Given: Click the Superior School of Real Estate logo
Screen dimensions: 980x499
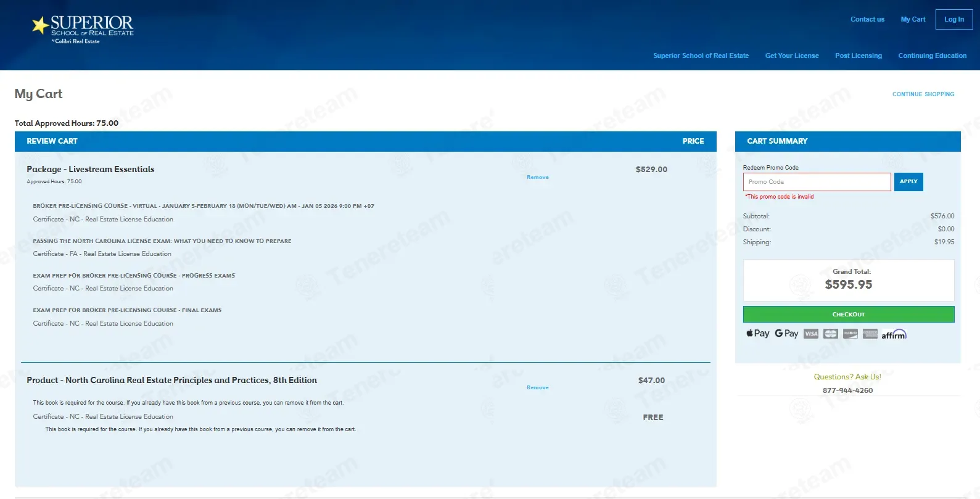Looking at the screenshot, I should (83, 28).
